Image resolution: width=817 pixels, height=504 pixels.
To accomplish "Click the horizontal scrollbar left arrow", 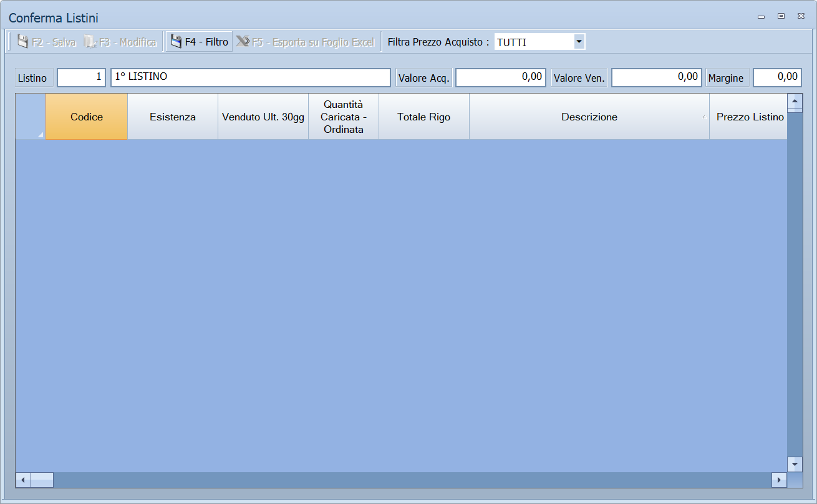I will [23, 480].
